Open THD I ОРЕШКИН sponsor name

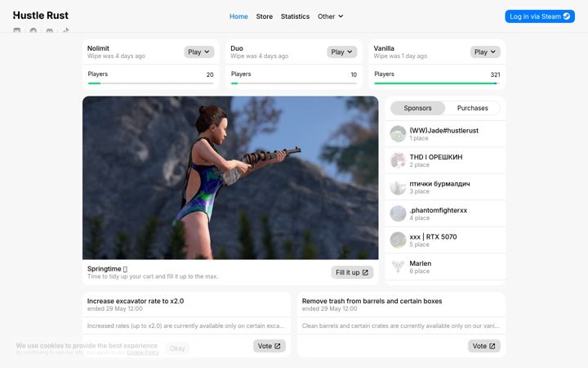pos(436,157)
